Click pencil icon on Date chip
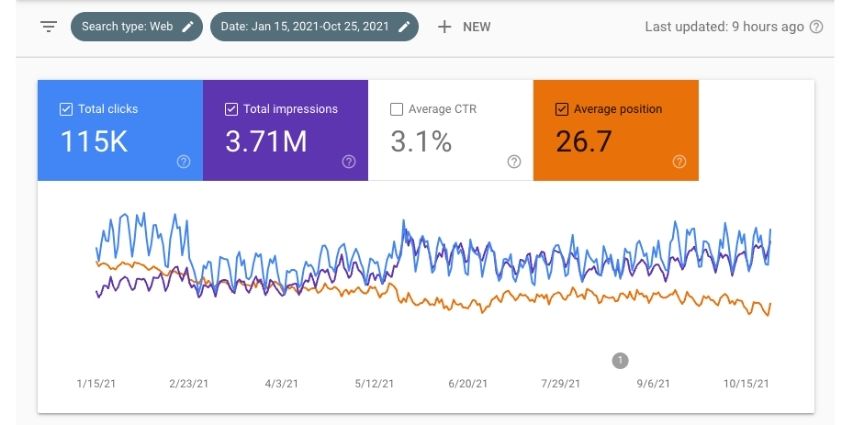Screen dimensions: 850x425 (404, 27)
